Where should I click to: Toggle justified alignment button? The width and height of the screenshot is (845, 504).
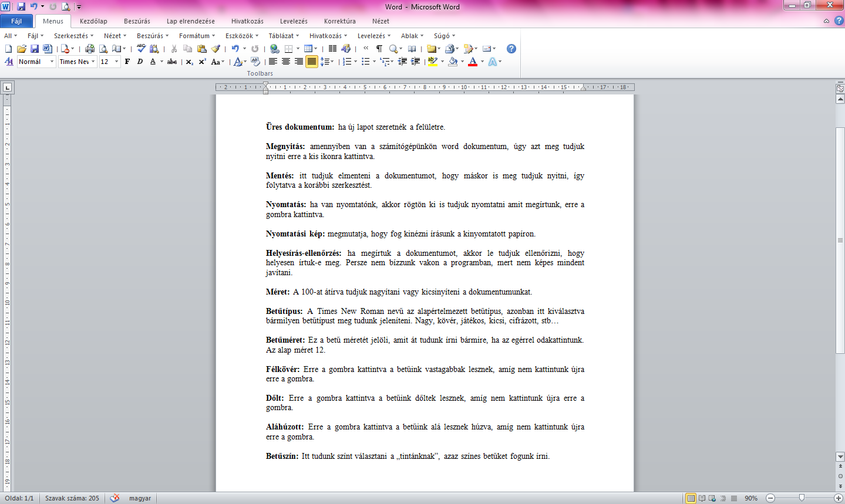pos(312,62)
